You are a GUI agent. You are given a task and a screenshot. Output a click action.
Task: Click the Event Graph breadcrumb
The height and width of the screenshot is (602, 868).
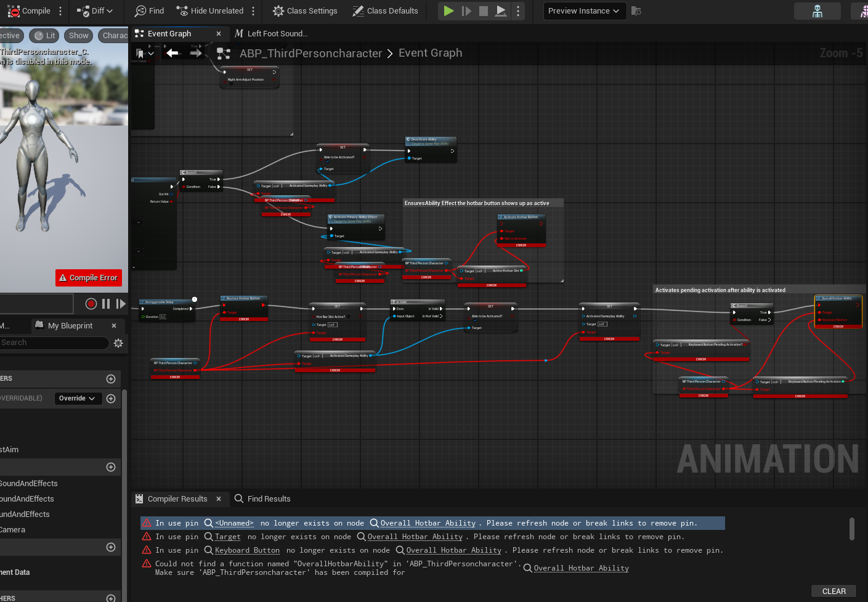[x=430, y=53]
